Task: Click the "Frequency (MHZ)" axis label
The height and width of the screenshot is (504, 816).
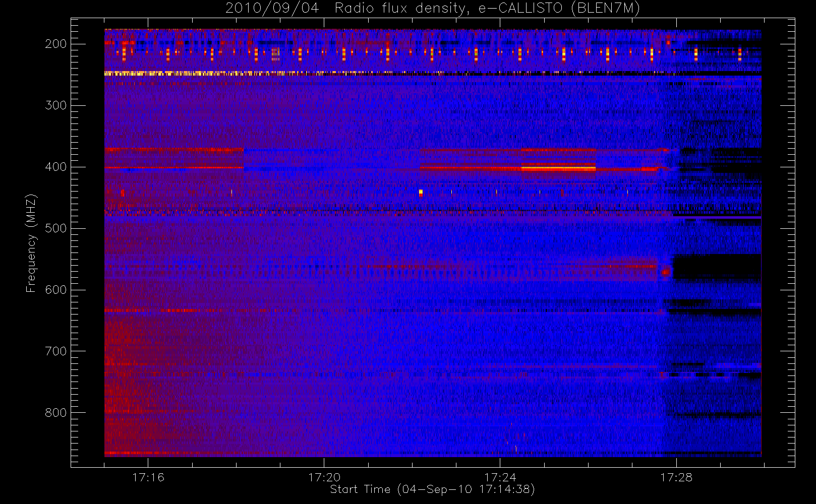Action: (31, 243)
